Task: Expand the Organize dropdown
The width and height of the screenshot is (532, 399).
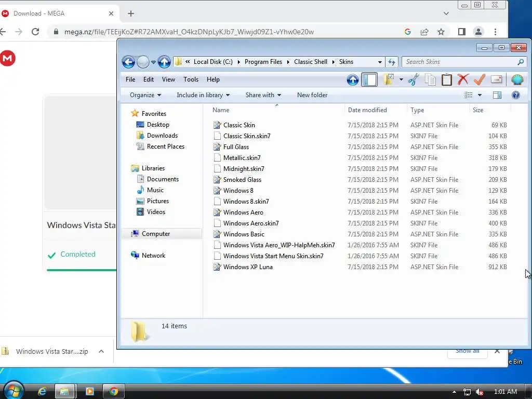Action: coord(145,95)
